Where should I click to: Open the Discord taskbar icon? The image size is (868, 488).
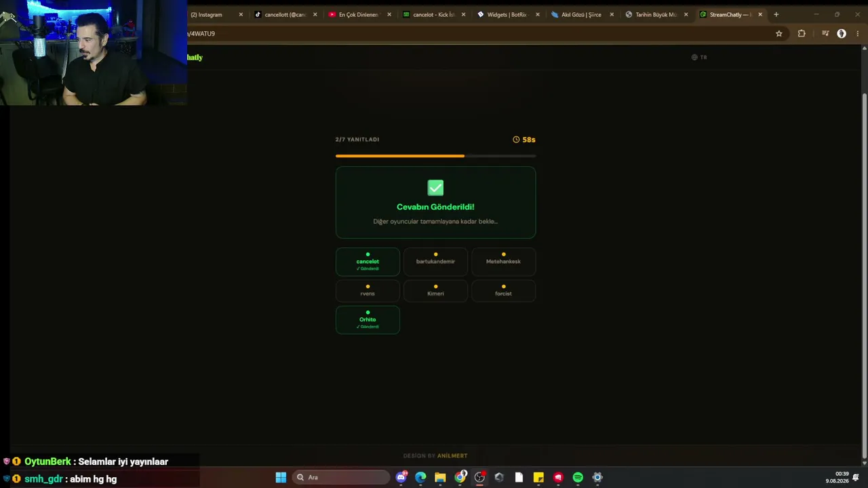pyautogui.click(x=401, y=477)
